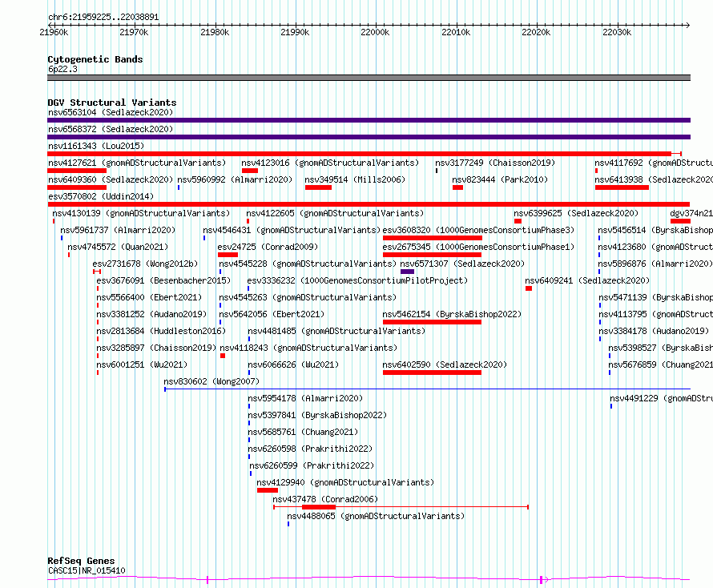
Task: Open the DGV Structural Variants track title
Action: [112, 103]
